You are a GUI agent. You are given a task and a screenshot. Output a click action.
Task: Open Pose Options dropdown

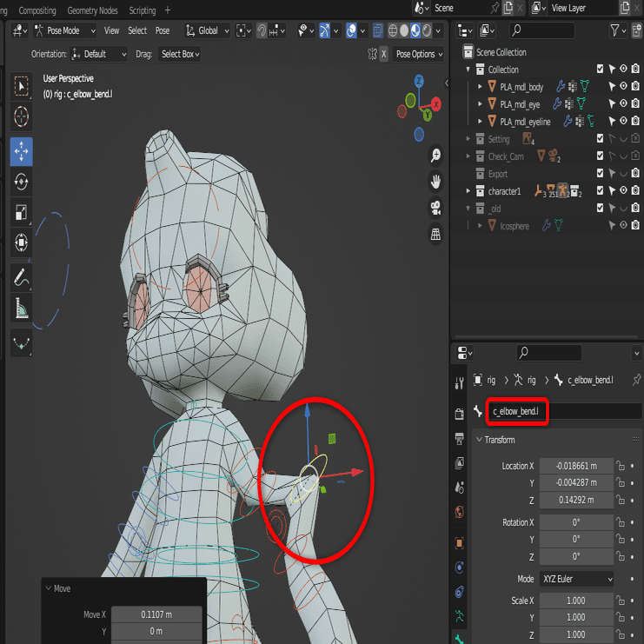click(x=419, y=54)
